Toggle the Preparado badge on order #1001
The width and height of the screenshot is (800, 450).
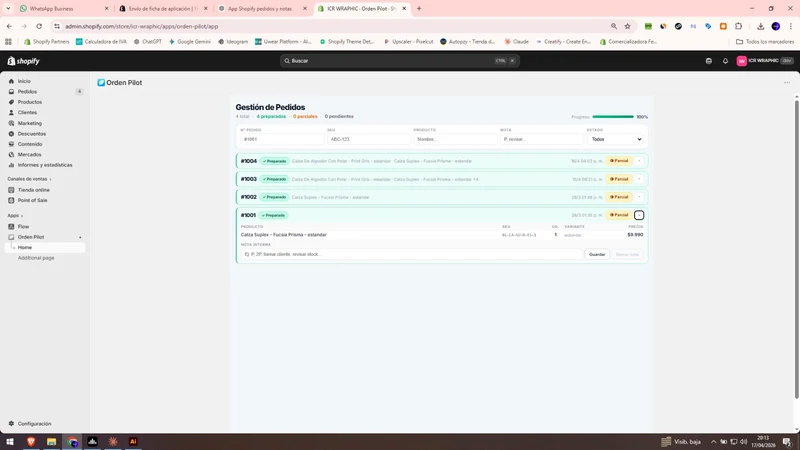[x=273, y=215]
